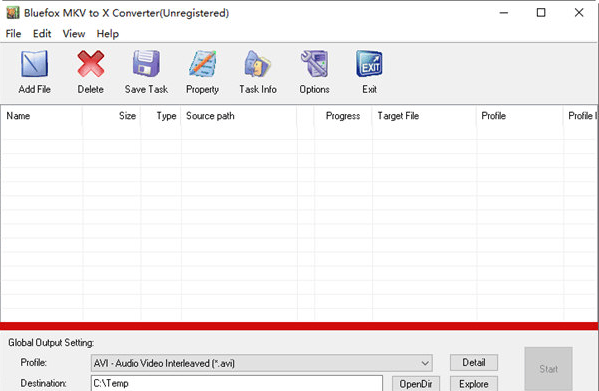Click the Target File column header
This screenshot has height=391, width=599.
tap(424, 116)
